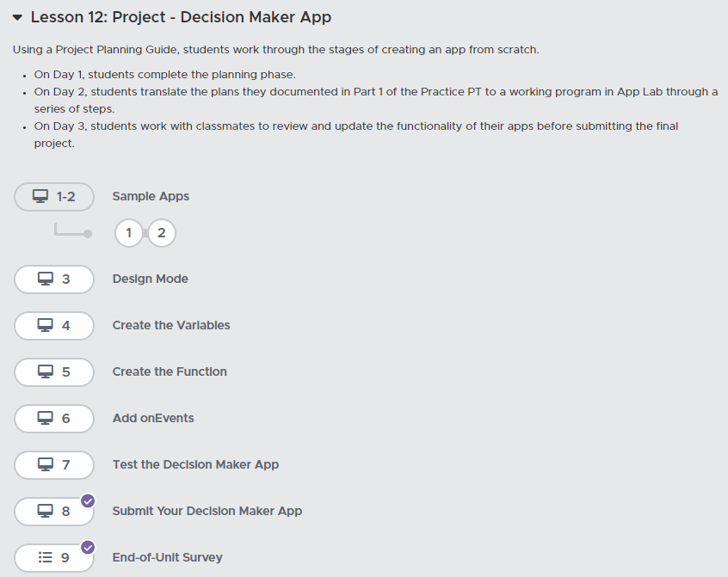This screenshot has height=577, width=728.
Task: Go to the Design Mode level
Action: [150, 279]
